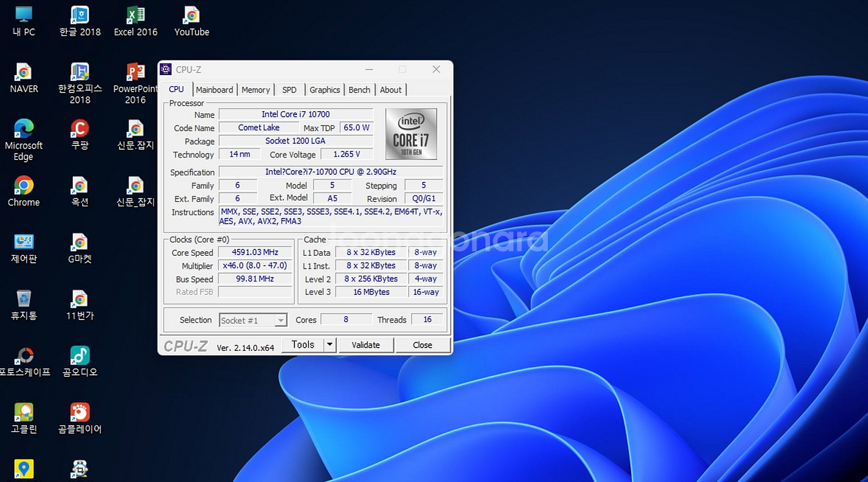
Task: Switch to the Memory tab in CPU-Z
Action: coord(255,89)
